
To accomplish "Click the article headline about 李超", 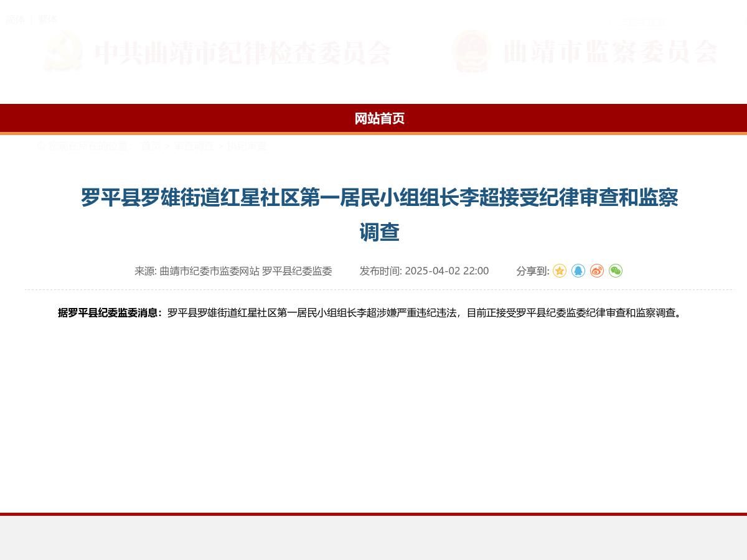I will click(380, 215).
